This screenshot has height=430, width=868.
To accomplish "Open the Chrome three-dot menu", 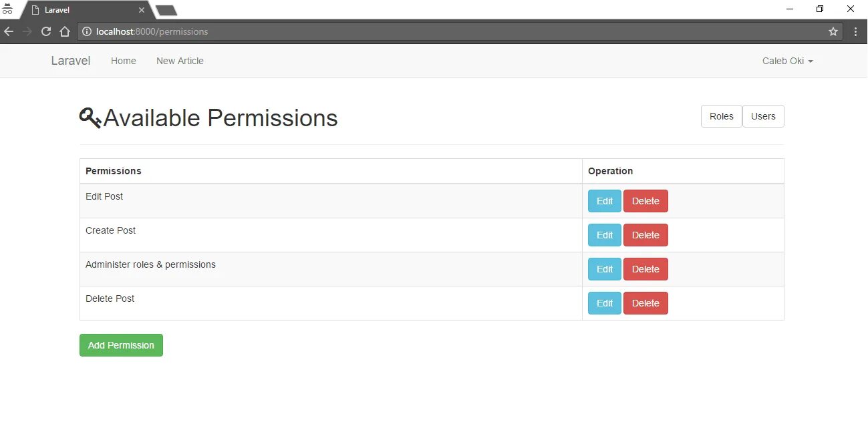I will point(856,31).
